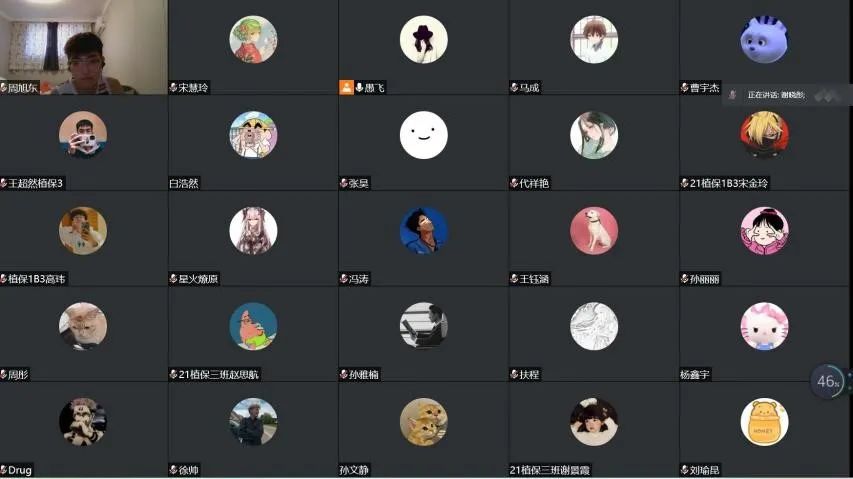Open the 周旭东 live video tile
Viewport: 853px width, 479px height.
point(84,47)
